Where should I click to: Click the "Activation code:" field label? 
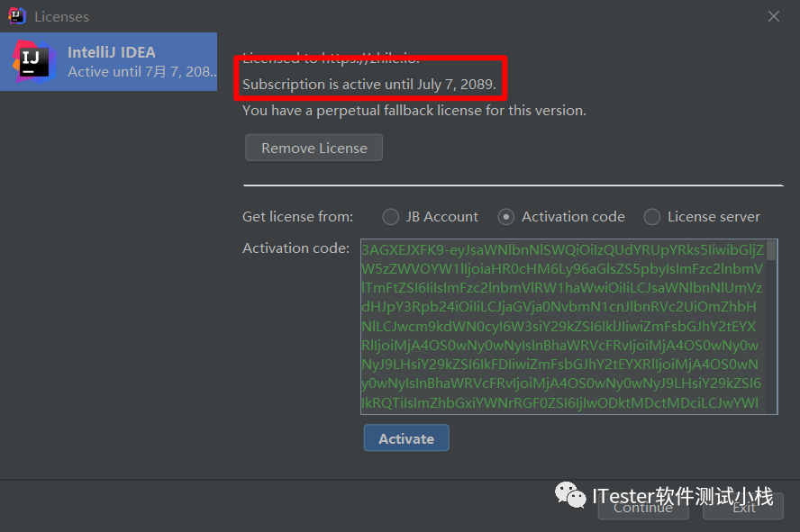[x=296, y=248]
